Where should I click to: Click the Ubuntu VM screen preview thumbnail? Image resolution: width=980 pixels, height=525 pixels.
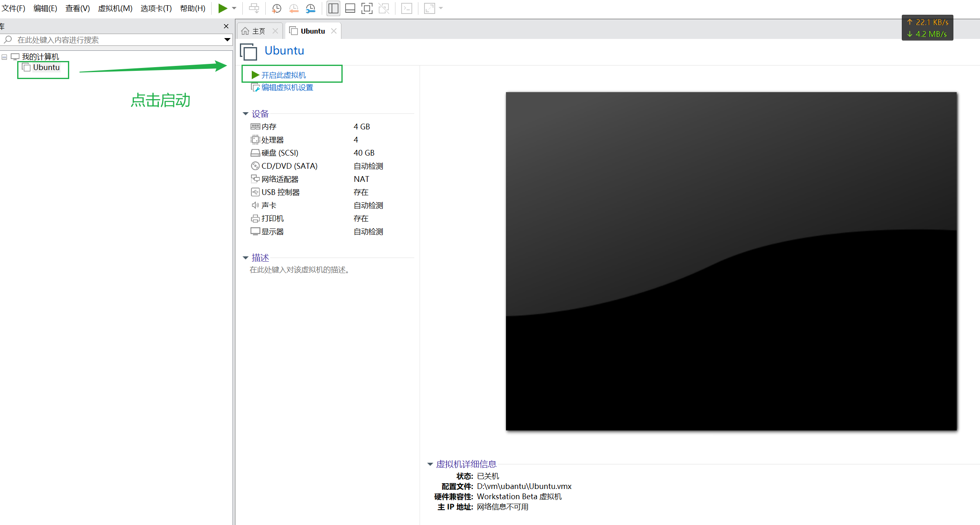click(x=731, y=261)
